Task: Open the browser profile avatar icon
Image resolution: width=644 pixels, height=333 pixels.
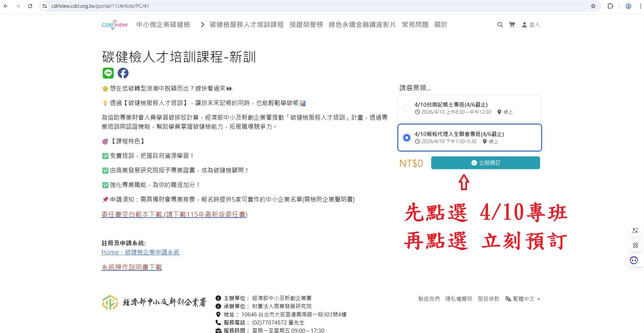Action: click(628, 6)
